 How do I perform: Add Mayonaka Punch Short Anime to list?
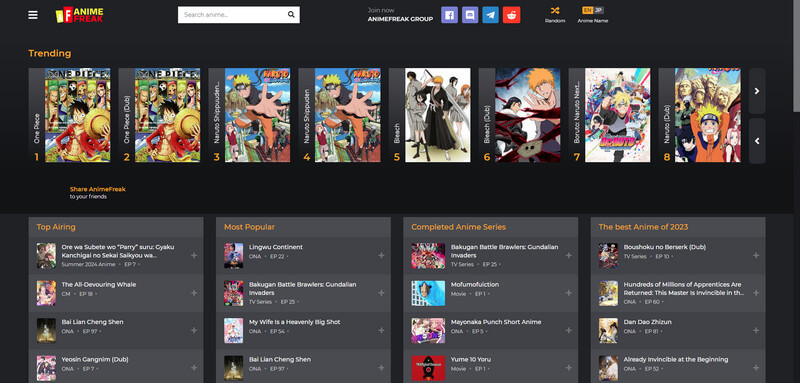568,330
